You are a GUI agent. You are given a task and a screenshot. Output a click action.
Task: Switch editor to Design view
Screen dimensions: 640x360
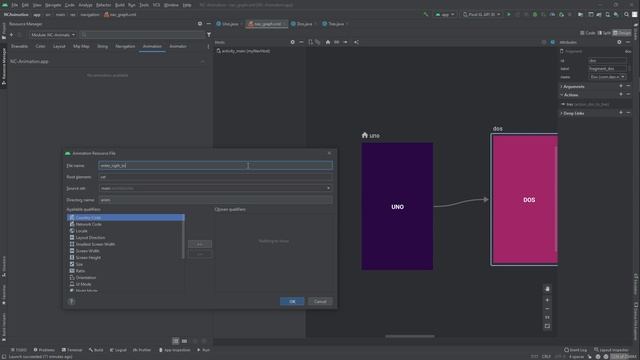pyautogui.click(x=622, y=33)
